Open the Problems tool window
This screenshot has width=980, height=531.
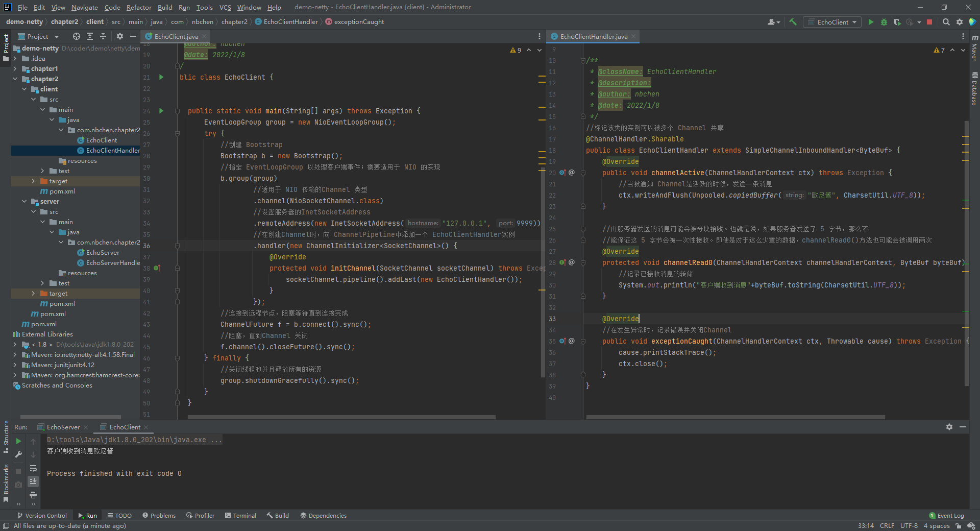[159, 516]
